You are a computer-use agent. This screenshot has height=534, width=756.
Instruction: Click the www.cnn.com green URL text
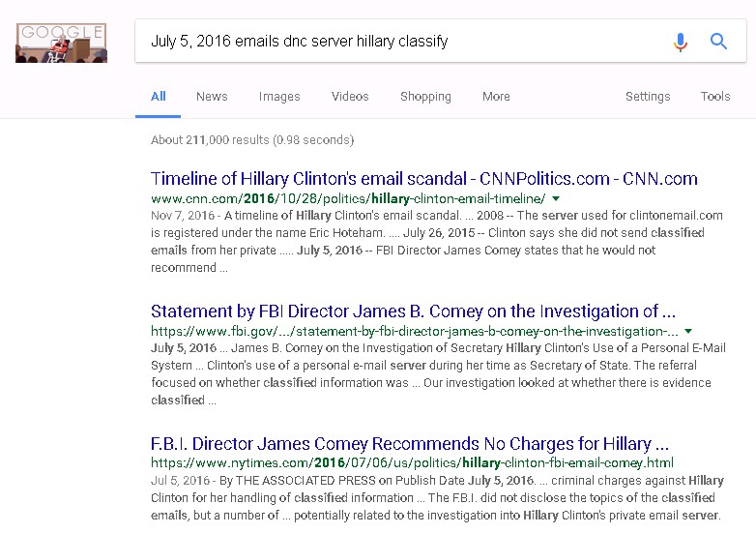point(348,197)
